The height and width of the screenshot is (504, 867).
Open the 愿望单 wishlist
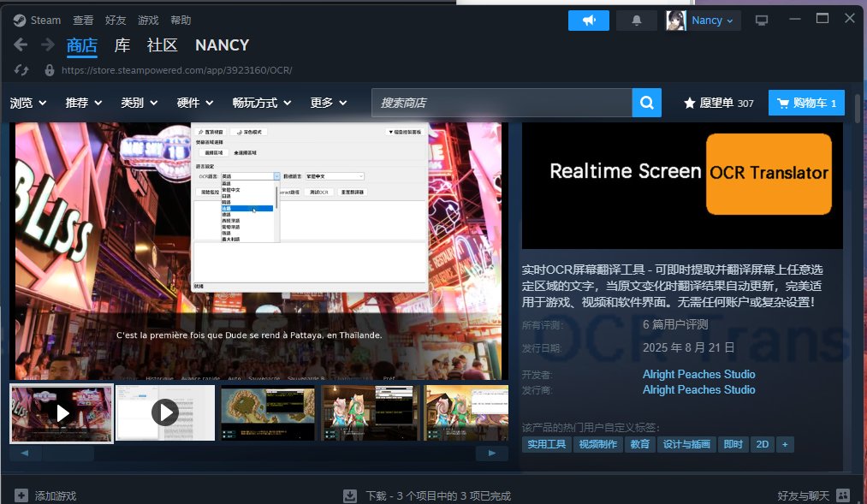(718, 103)
